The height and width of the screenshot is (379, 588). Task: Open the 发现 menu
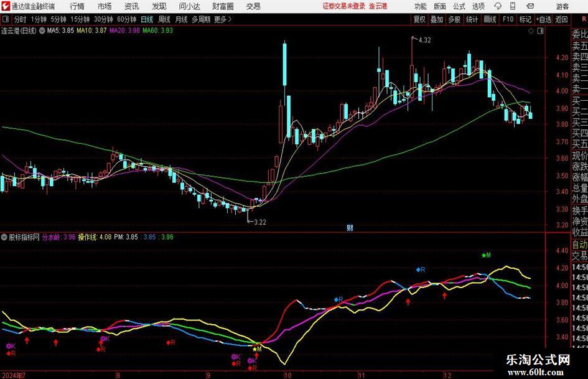(x=159, y=6)
